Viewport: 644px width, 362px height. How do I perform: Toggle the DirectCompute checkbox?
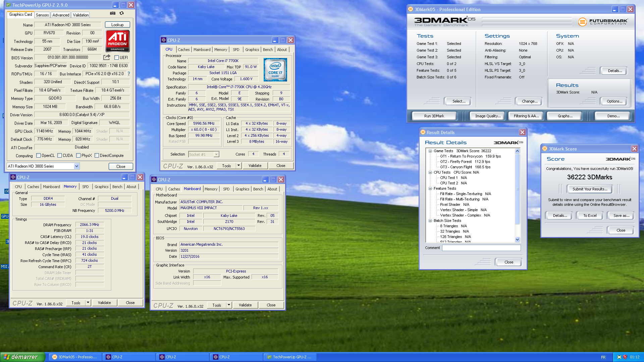(x=97, y=156)
